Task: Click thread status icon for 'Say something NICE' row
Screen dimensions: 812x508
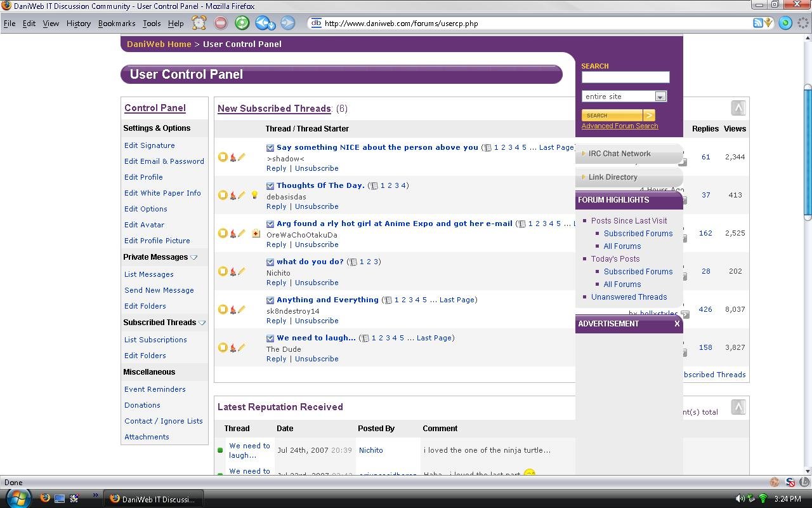Action: [223, 157]
